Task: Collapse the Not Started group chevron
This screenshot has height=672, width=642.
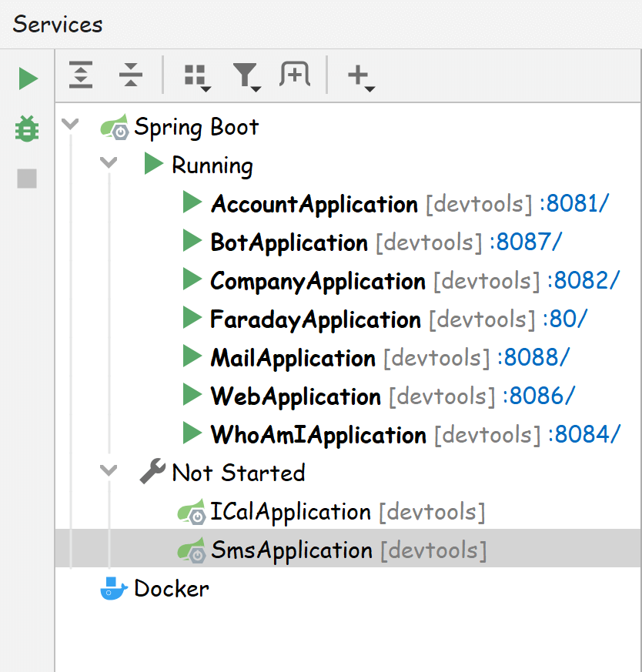Action: coord(109,470)
